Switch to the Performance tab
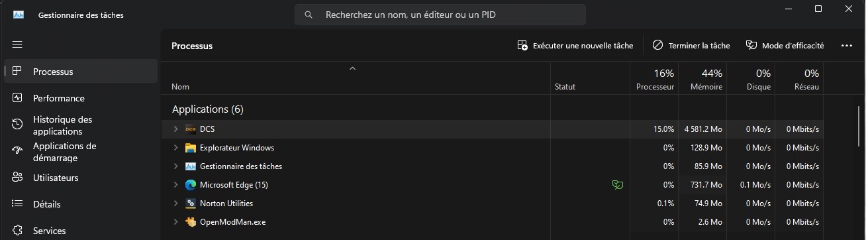This screenshot has width=868, height=240. pyautogui.click(x=81, y=98)
